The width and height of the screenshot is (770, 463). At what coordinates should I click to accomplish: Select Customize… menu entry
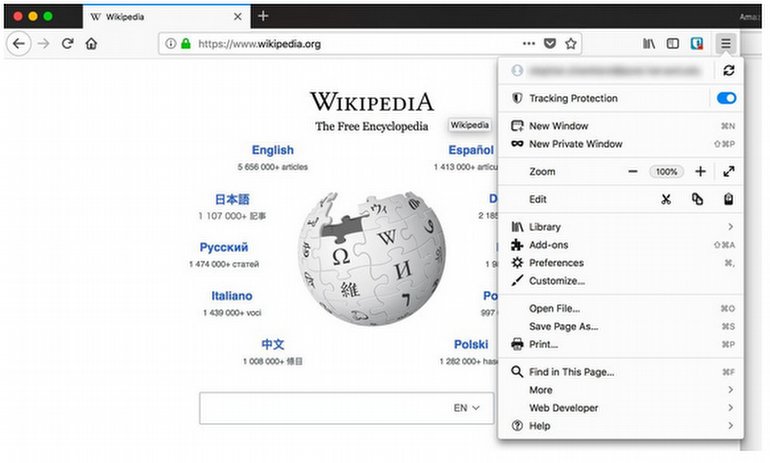[x=621, y=281]
